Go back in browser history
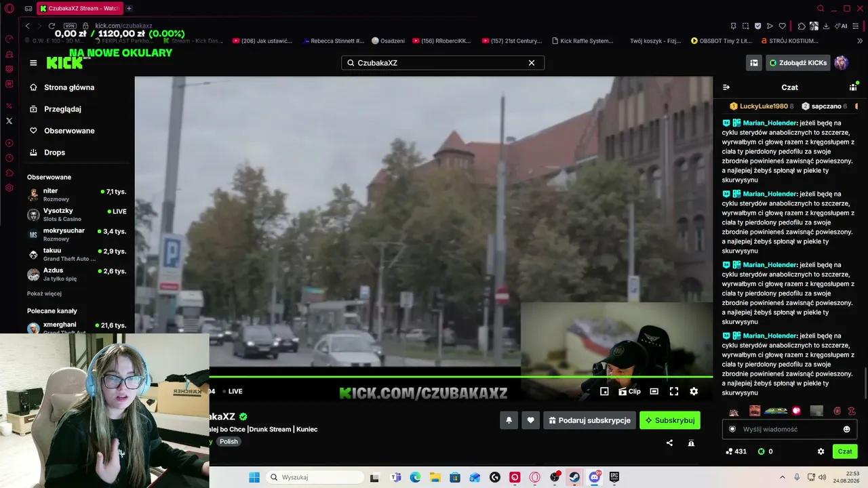Viewport: 868px width, 488px height. [28, 26]
